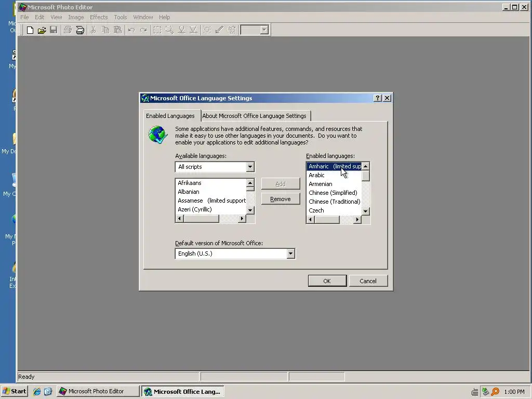Screen dimensions: 532x399
Task: Open the Help menu in Photo Editor
Action: click(x=165, y=17)
